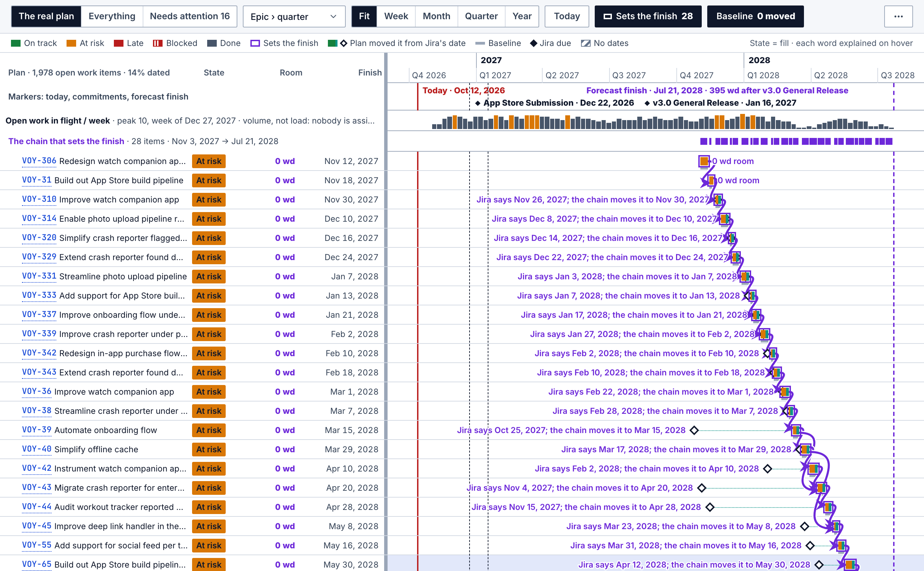Click the Q1 2028 timeline header
924x571 pixels.
click(x=763, y=75)
